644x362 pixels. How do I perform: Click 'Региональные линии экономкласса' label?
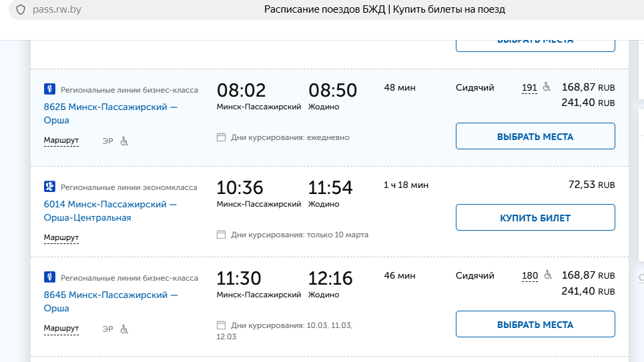pyautogui.click(x=129, y=187)
